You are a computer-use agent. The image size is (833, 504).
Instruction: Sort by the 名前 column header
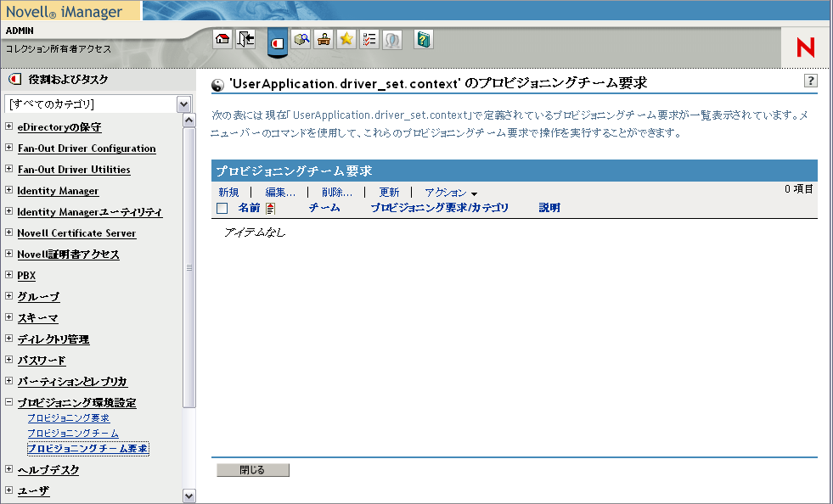tap(249, 208)
